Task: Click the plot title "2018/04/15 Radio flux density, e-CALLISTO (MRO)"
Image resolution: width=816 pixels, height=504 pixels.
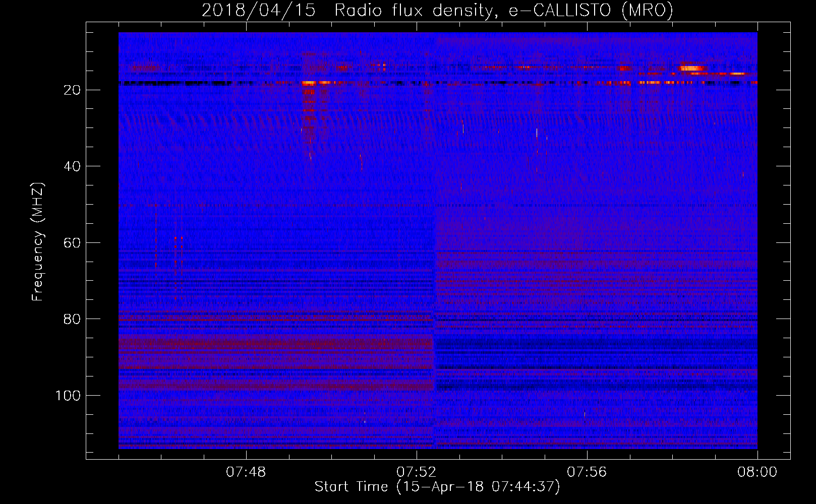Action: [x=437, y=11]
